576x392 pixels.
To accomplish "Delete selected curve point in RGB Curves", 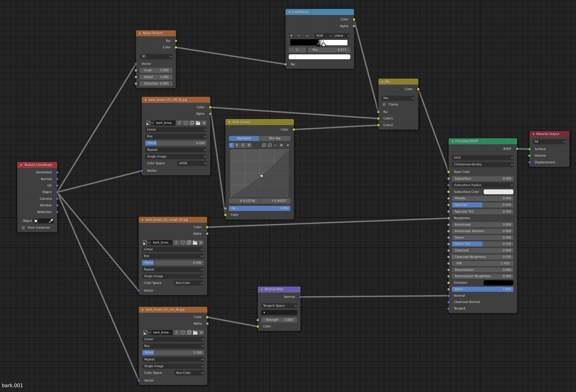I will [x=288, y=145].
